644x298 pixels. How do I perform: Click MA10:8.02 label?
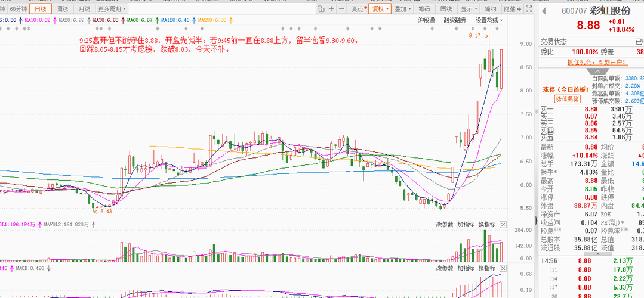(38, 20)
